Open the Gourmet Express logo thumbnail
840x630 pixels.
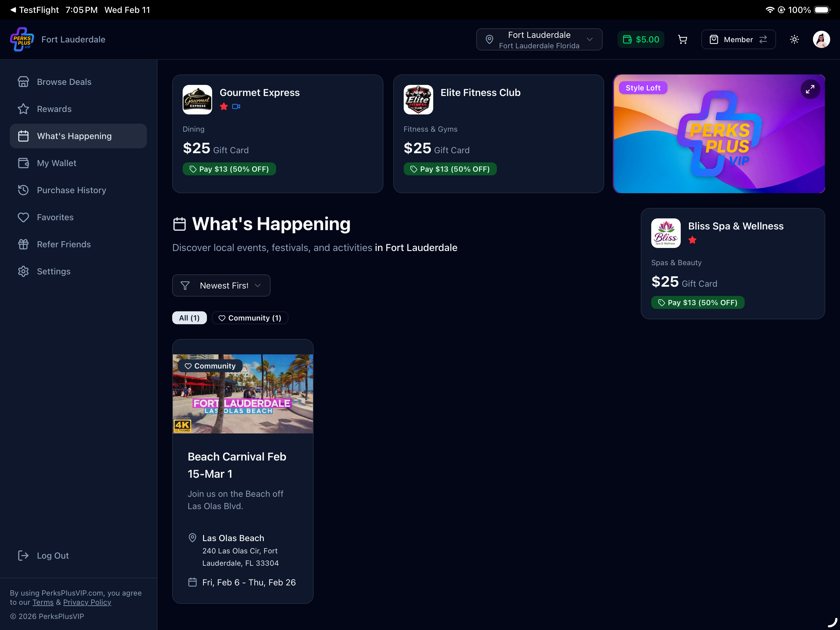pyautogui.click(x=197, y=100)
